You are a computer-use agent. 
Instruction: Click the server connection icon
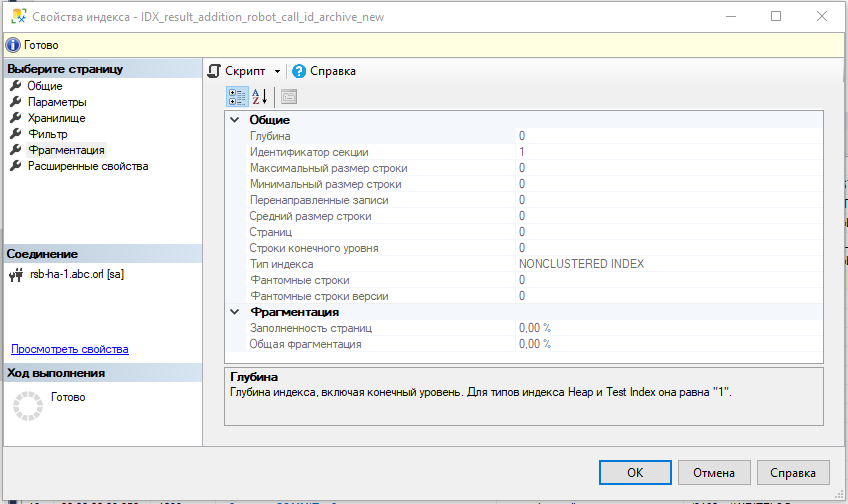[15, 275]
